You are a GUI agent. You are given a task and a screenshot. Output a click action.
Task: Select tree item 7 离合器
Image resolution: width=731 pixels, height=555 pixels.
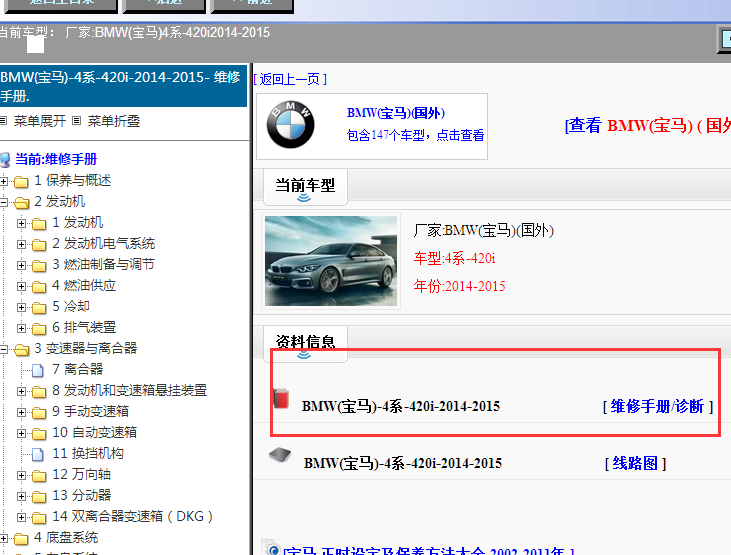pos(77,369)
